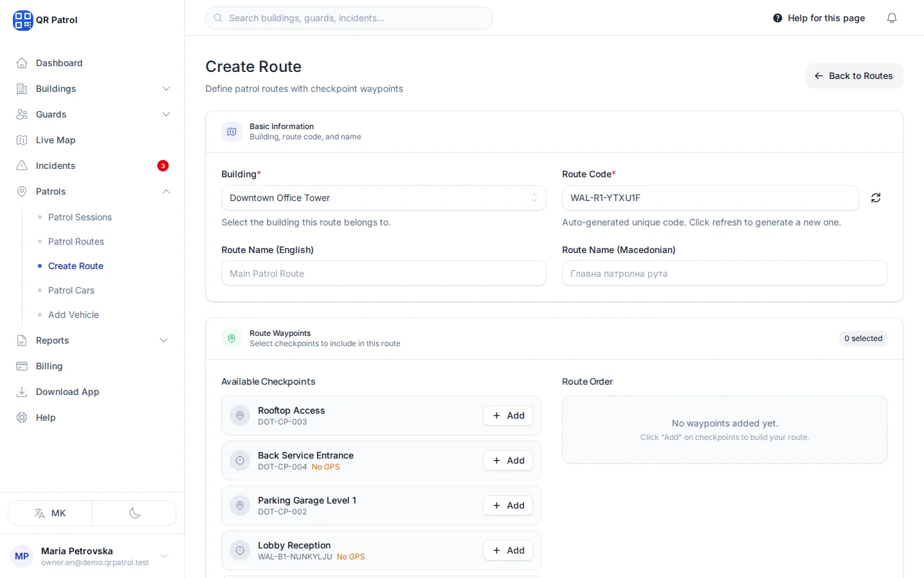
Task: Click the Route Code text field
Action: (x=710, y=198)
